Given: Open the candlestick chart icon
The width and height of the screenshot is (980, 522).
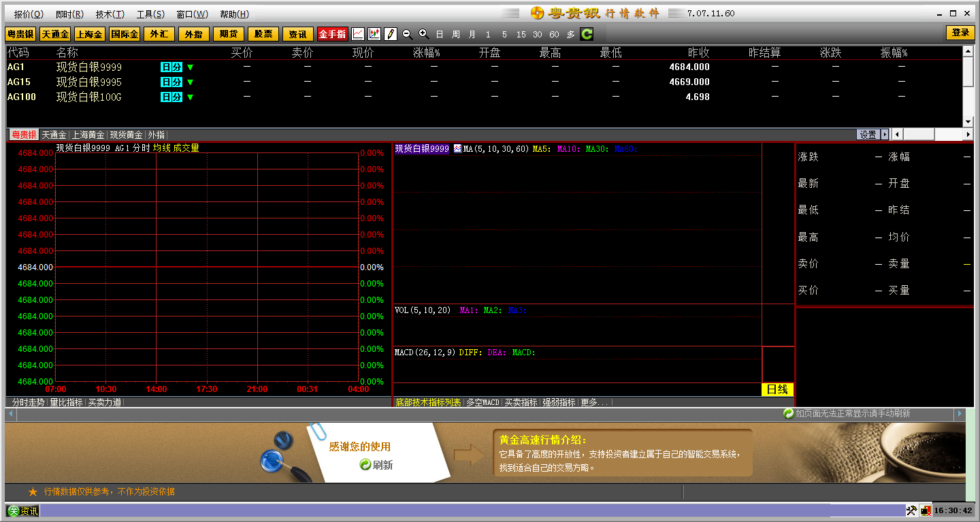Looking at the screenshot, I should [374, 33].
